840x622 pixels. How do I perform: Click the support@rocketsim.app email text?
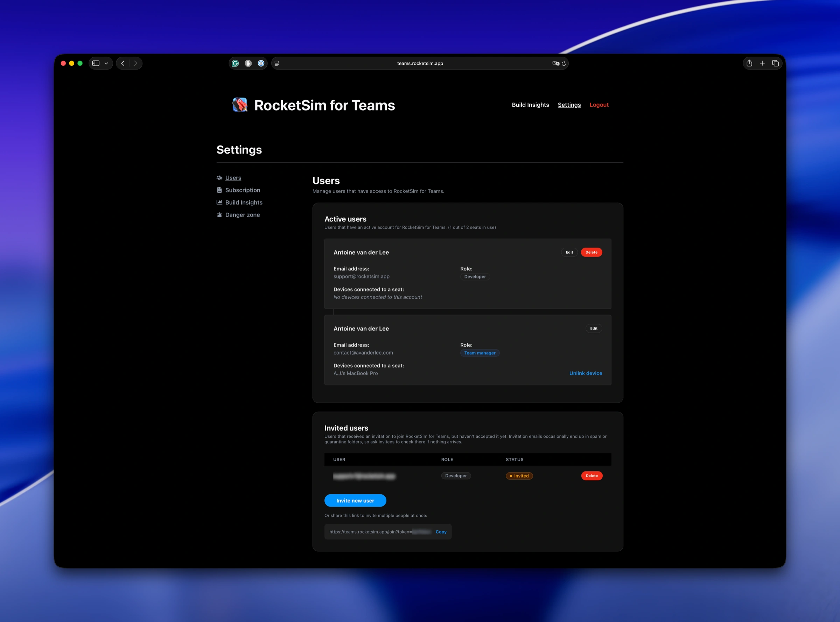click(361, 276)
